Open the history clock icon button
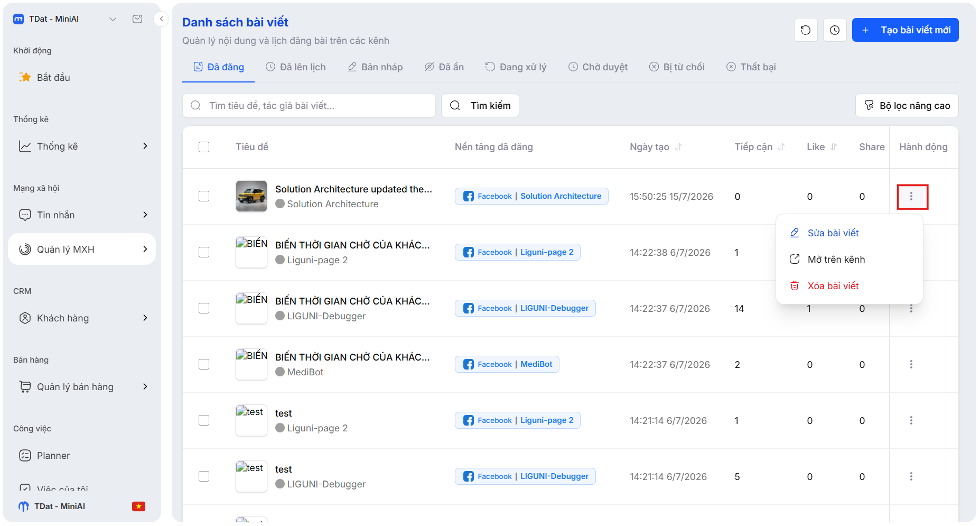980x526 pixels. 835,30
